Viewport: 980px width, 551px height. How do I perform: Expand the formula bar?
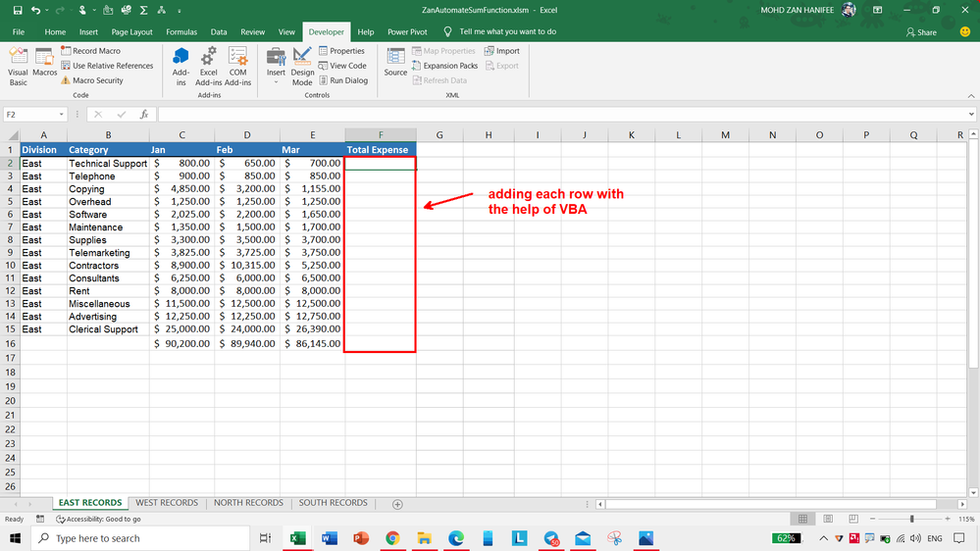tap(971, 115)
